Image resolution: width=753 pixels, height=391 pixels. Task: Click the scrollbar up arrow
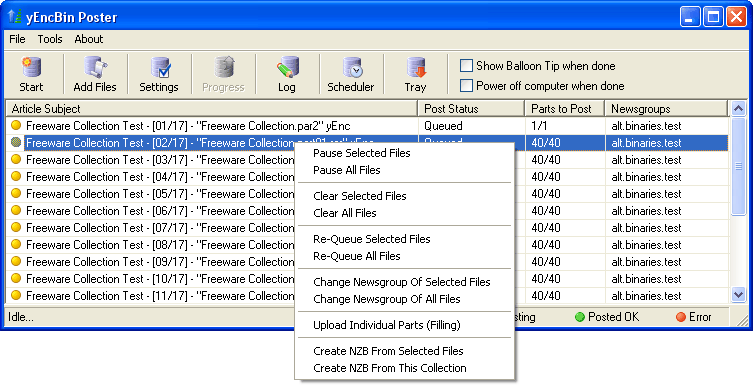coord(739,109)
